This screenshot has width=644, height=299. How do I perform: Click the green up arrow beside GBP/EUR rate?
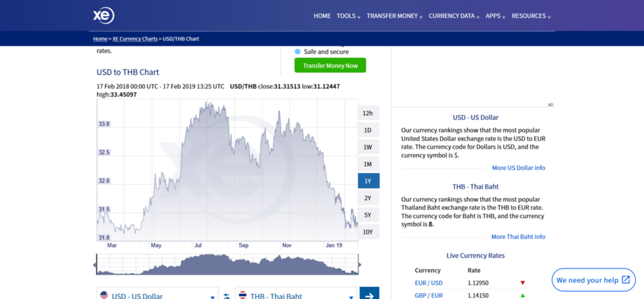click(x=522, y=295)
